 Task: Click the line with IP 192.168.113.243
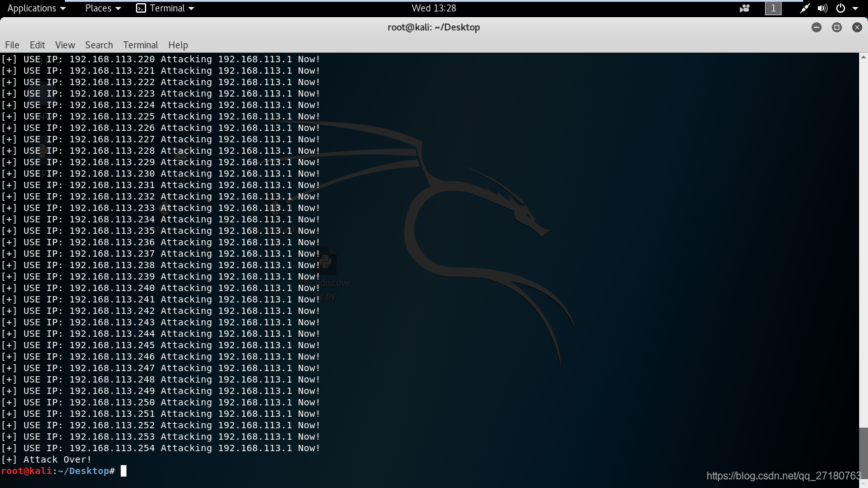161,322
